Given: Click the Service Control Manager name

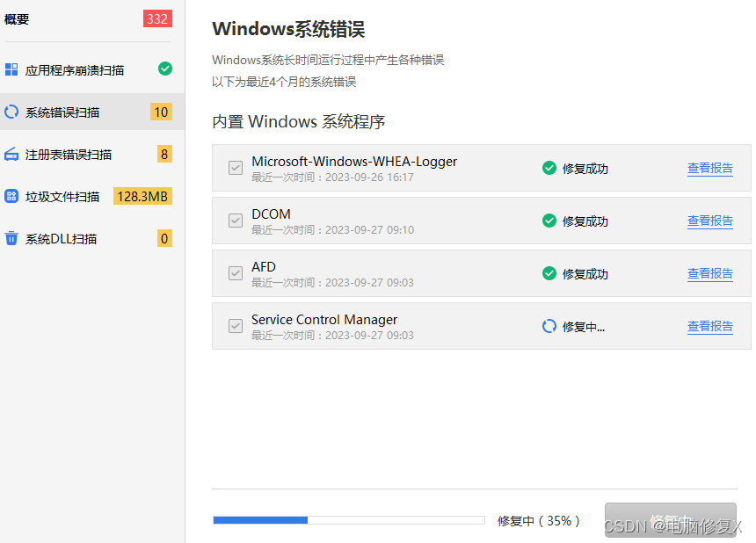Looking at the screenshot, I should [x=324, y=320].
